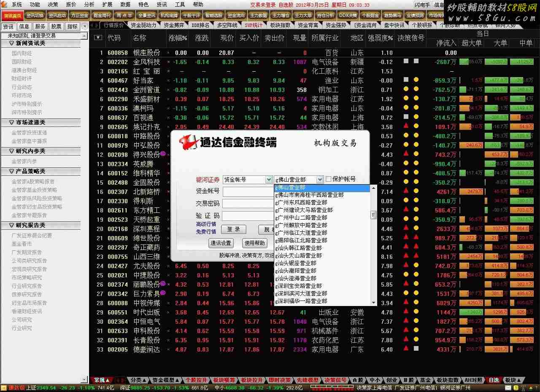Select the 全景资讯 toolbar button
Viewport: 540px width, 392px height.
pyautogui.click(x=147, y=16)
